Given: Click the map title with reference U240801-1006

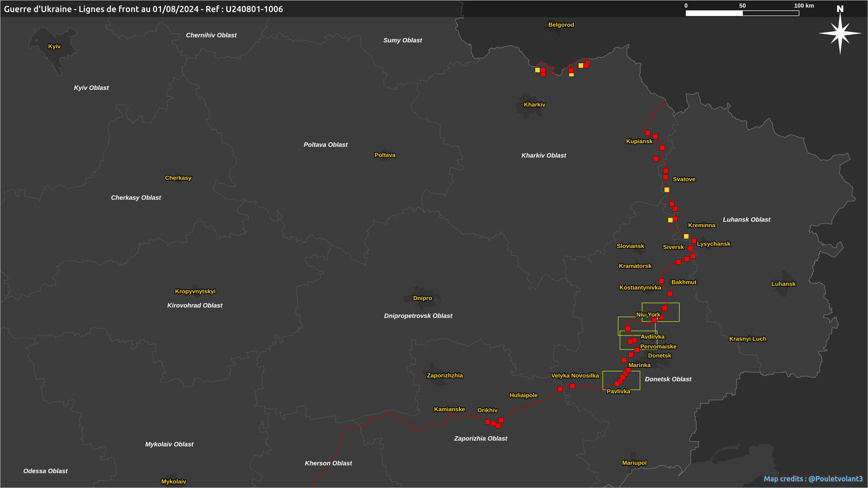Looking at the screenshot, I should (143, 9).
